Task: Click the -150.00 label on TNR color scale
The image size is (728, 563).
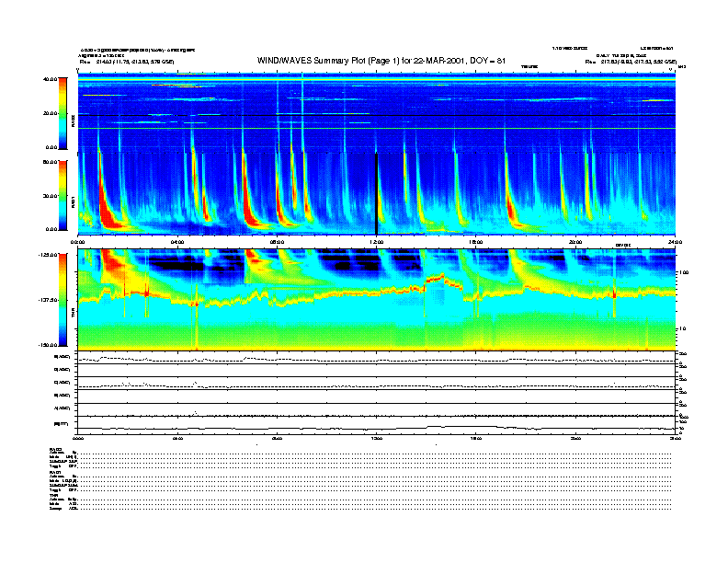Action: [48, 345]
